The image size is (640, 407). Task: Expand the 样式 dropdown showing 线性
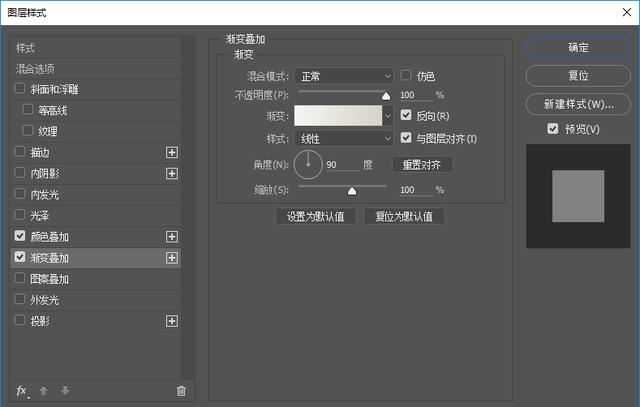(x=346, y=138)
